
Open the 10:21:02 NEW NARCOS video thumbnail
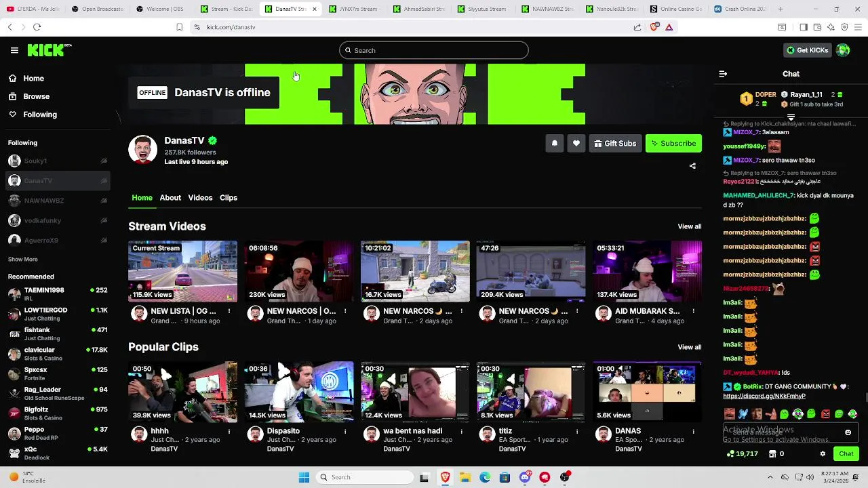415,271
